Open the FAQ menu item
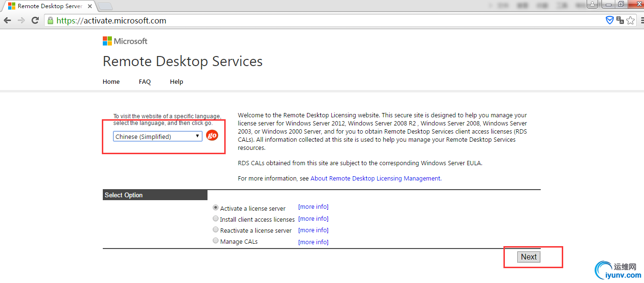644x283 pixels. click(x=145, y=82)
